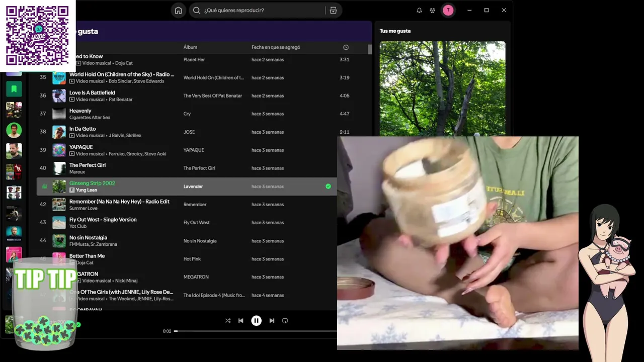This screenshot has height=362, width=644.
Task: Open album 'The Very Best Of Pat Benatar'
Action: pyautogui.click(x=213, y=96)
